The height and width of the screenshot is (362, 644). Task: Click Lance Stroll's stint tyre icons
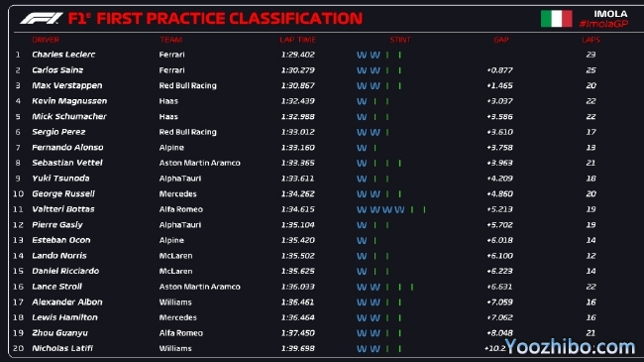tap(384, 288)
